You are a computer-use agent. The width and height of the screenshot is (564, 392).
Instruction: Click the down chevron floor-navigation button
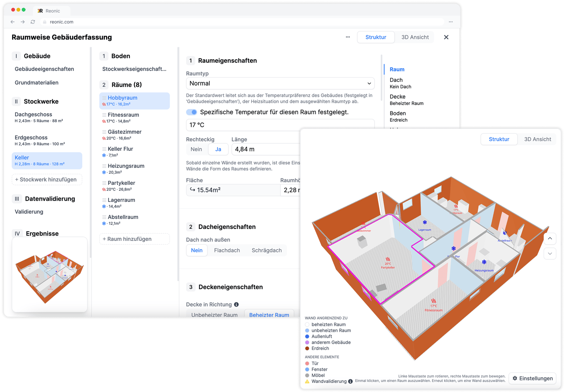tap(550, 254)
